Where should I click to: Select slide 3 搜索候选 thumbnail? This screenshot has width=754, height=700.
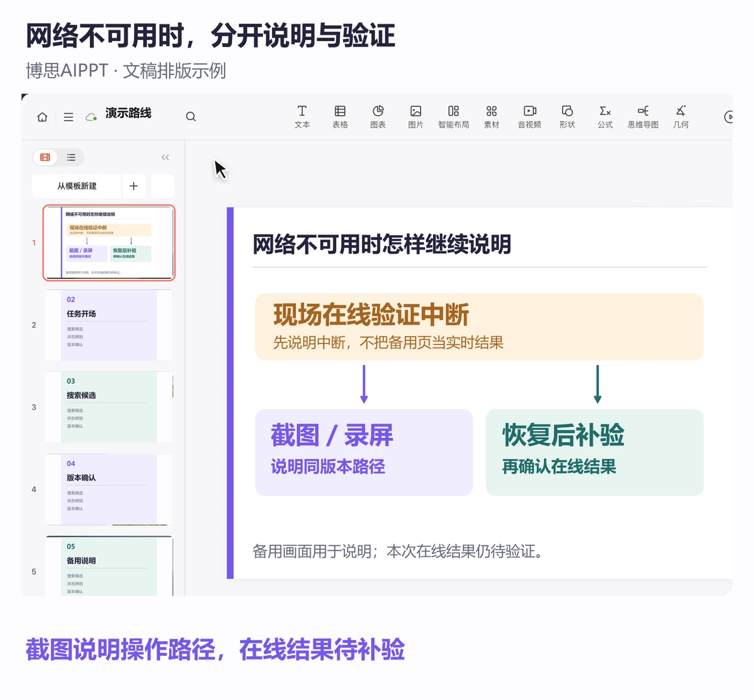[109, 407]
